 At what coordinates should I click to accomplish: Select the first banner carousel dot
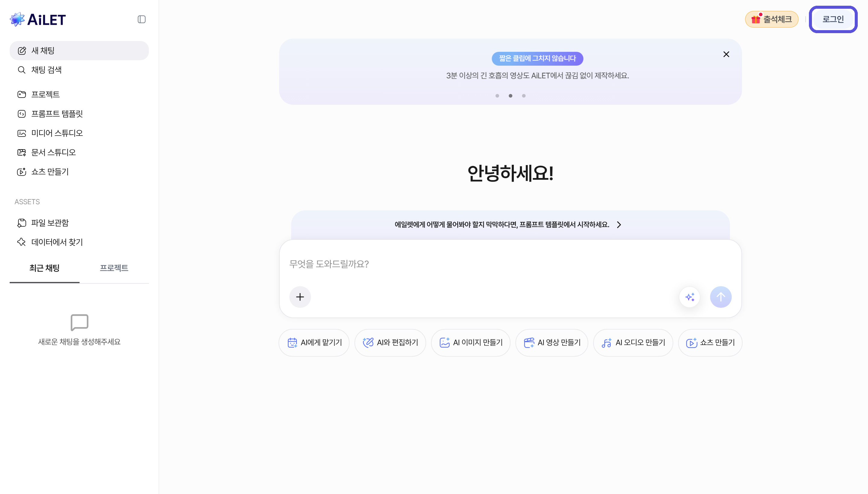(497, 96)
